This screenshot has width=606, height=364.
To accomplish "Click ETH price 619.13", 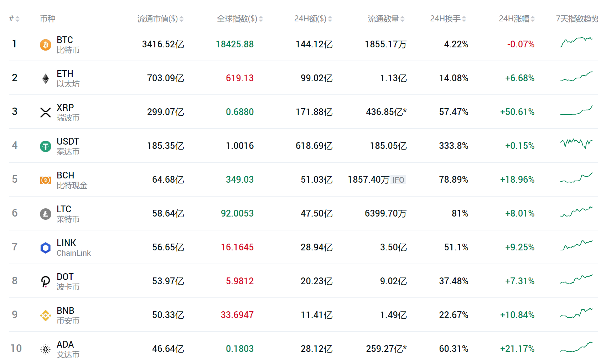I will point(240,78).
